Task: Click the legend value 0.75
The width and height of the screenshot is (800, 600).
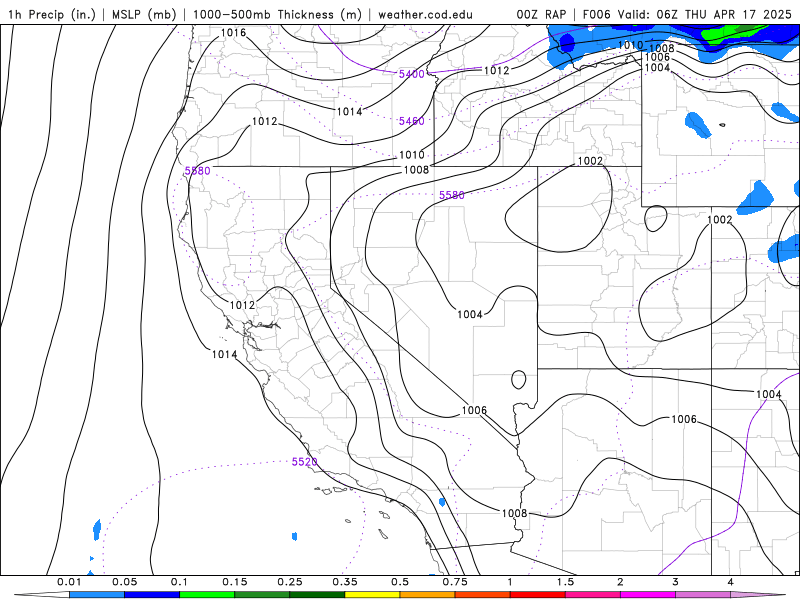Action: (x=455, y=582)
